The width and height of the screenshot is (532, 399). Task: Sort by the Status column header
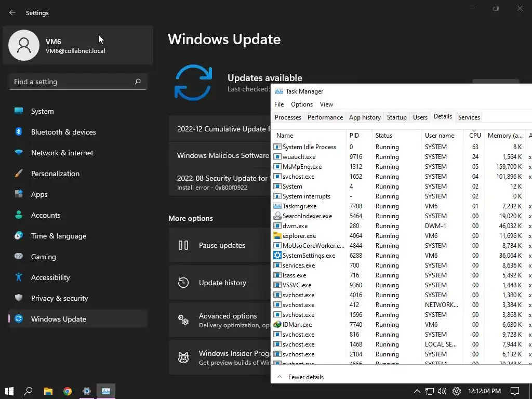[x=396, y=135]
